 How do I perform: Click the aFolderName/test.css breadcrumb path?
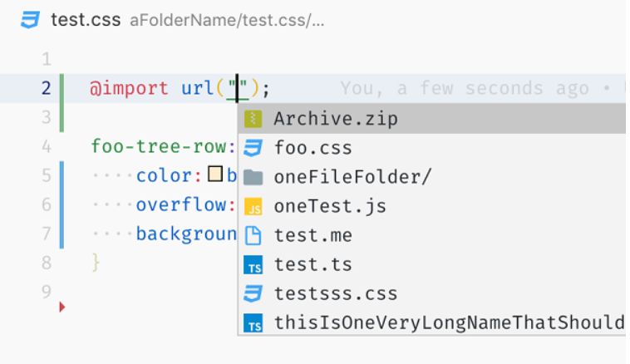click(226, 20)
